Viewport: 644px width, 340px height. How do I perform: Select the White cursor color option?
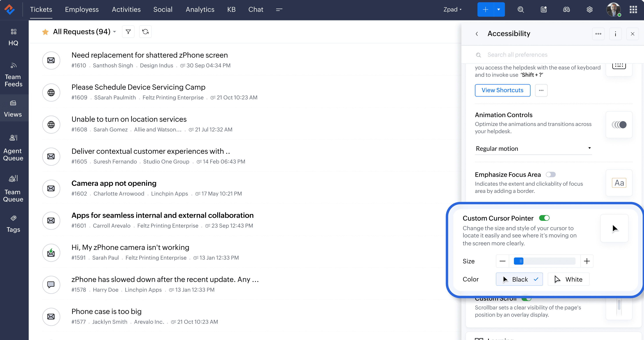click(x=568, y=279)
